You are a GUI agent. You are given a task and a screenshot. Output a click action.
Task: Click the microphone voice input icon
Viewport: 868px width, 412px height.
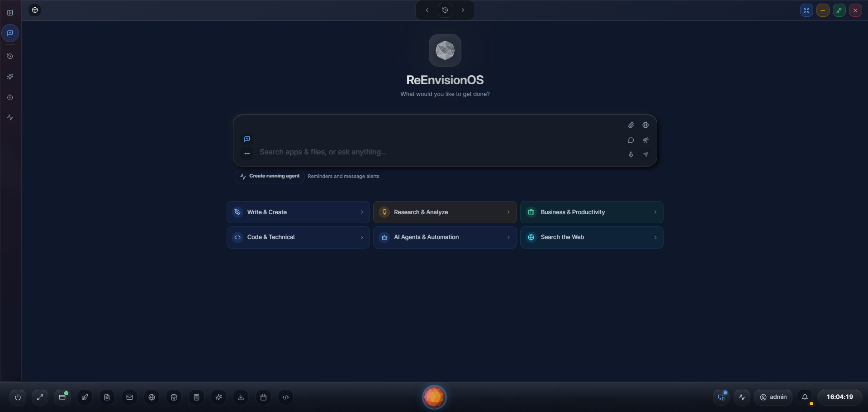click(631, 154)
